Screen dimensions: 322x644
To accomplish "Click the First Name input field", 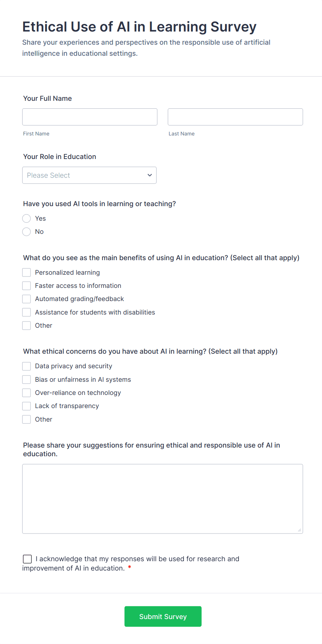I will point(90,117).
